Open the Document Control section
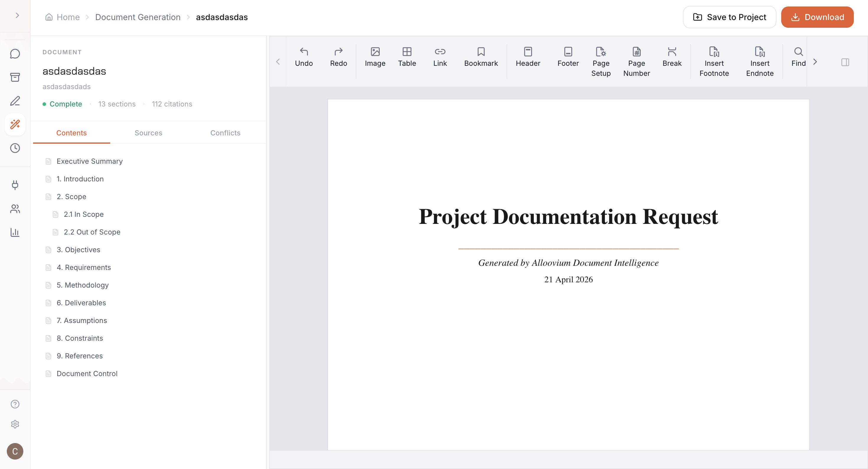The image size is (868, 469). pos(87,374)
